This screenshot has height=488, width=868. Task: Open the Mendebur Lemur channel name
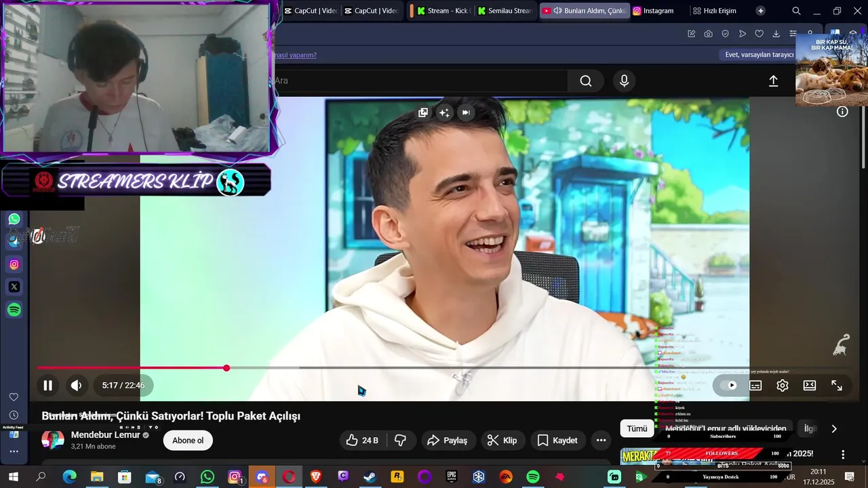tap(105, 435)
